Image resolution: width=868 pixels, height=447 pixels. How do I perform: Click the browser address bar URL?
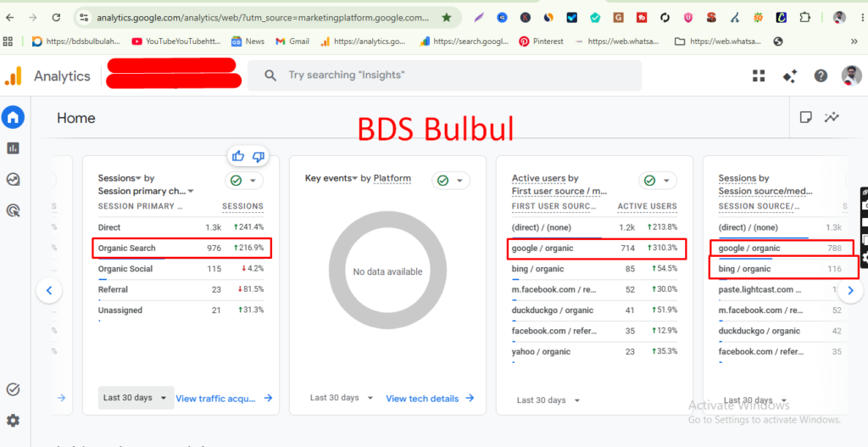(x=263, y=18)
